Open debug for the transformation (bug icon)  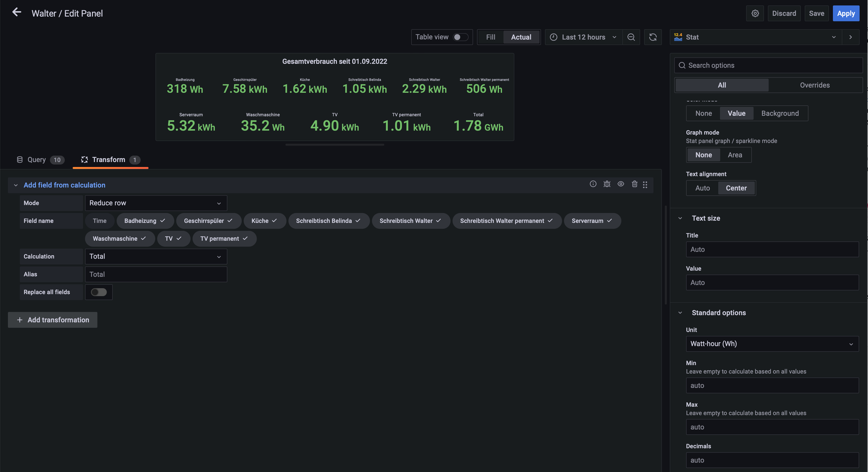[607, 184]
